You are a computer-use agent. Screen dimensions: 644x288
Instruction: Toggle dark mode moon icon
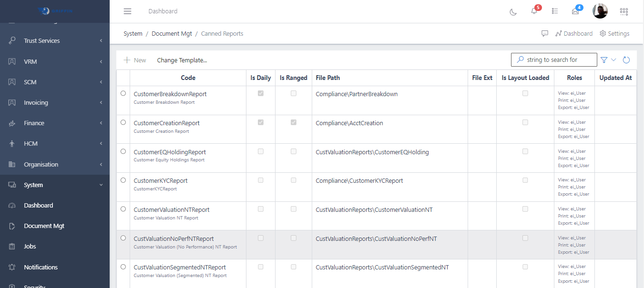click(513, 11)
